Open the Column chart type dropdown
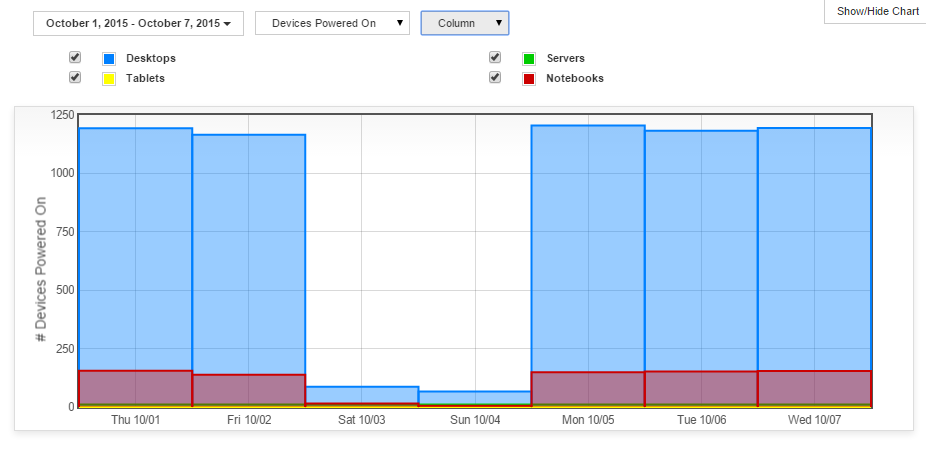This screenshot has height=451, width=926. pyautogui.click(x=464, y=23)
